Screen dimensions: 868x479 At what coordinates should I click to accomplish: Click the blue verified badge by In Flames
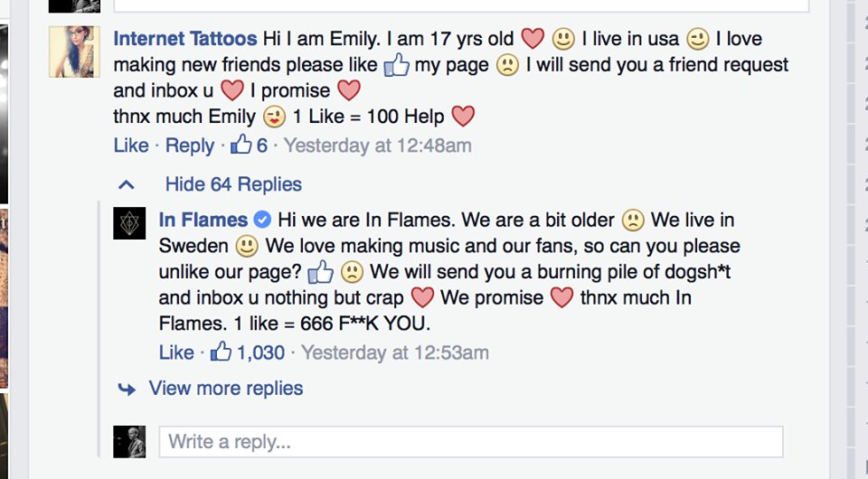coord(262,220)
